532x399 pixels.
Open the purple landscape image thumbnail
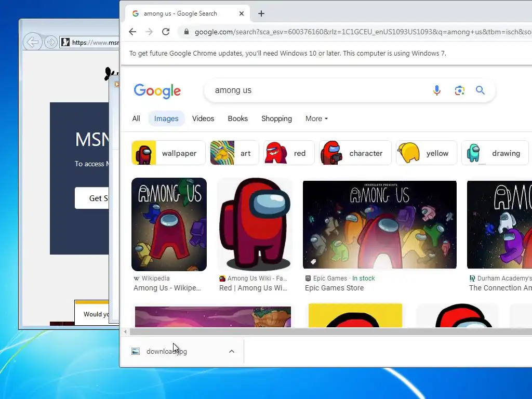pyautogui.click(x=212, y=317)
